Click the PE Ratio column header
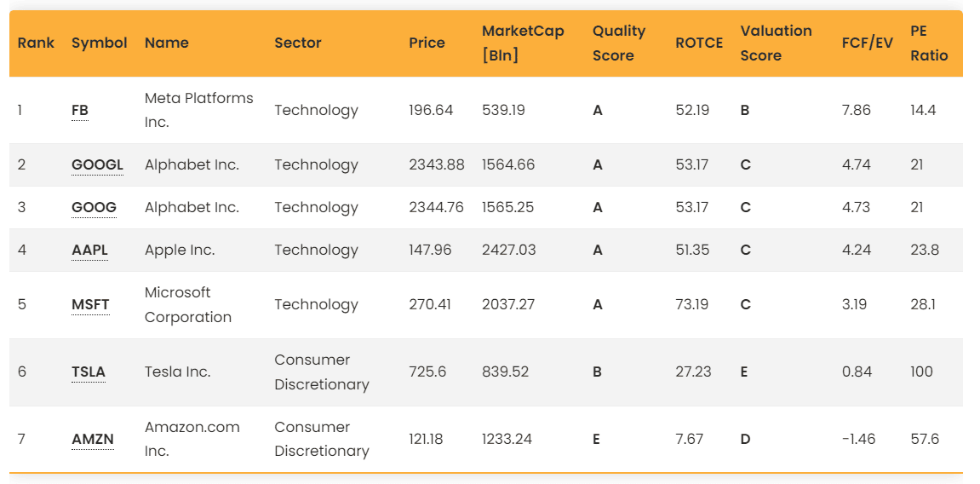 [x=929, y=43]
